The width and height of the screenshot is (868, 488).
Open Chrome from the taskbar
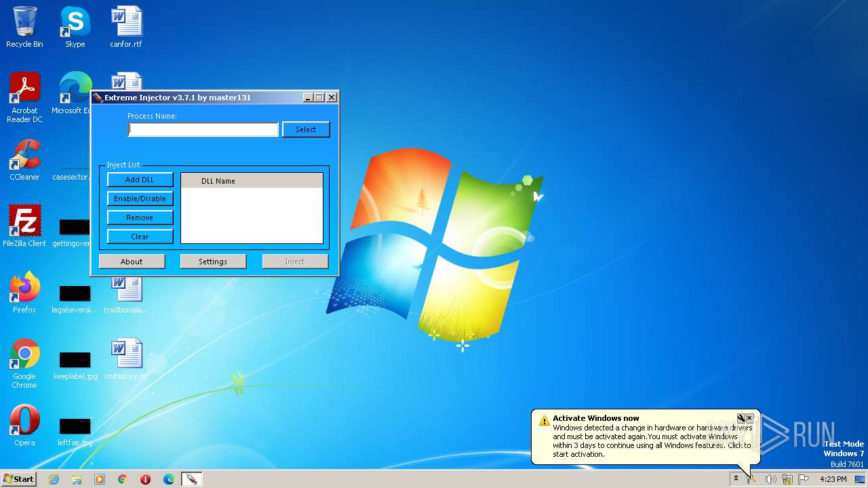pyautogui.click(x=123, y=479)
